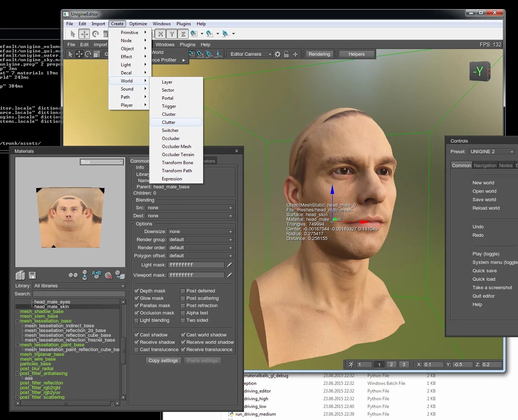Click the Helpers button

[x=356, y=54]
